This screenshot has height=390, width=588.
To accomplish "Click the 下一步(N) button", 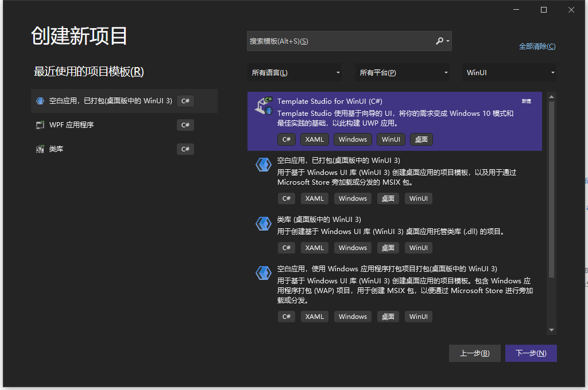I will click(531, 353).
